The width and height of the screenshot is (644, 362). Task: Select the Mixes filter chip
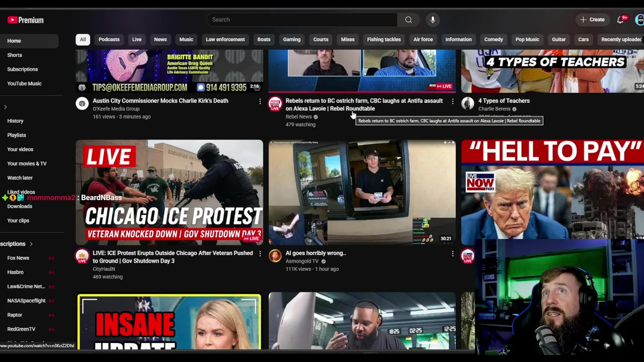click(x=348, y=39)
